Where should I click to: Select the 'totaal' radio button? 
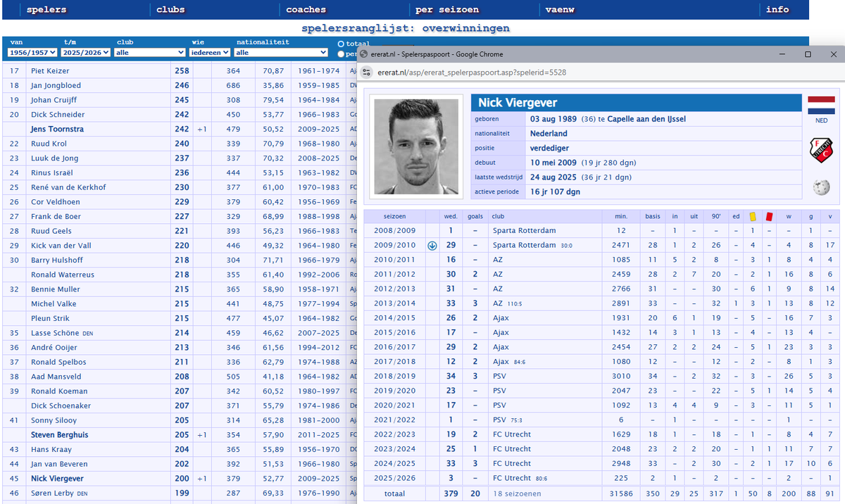(342, 44)
